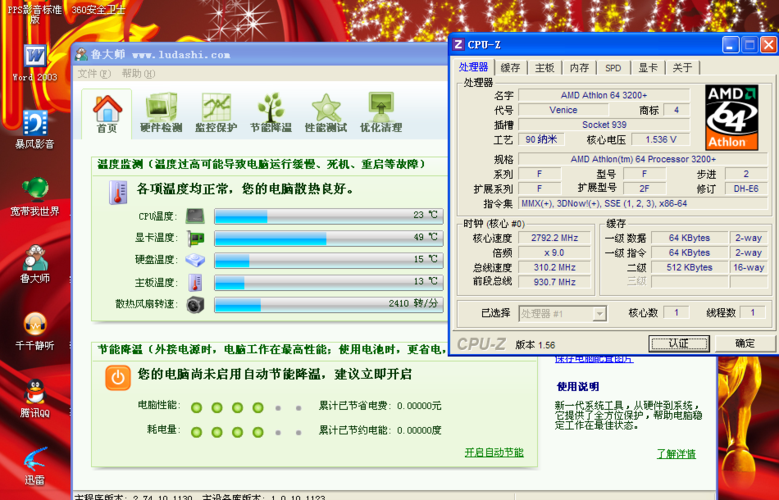Open 监控保护 monitoring protection icon
Image resolution: width=779 pixels, height=500 pixels.
[216, 113]
